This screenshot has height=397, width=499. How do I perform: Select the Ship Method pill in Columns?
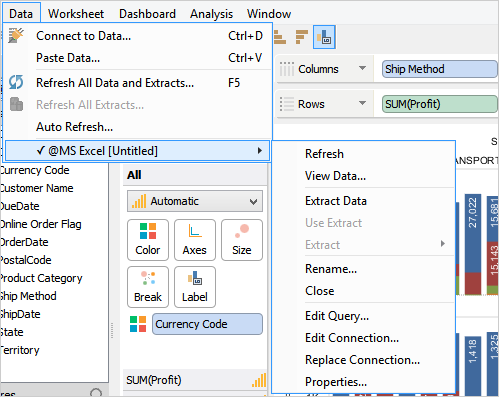pyautogui.click(x=439, y=69)
